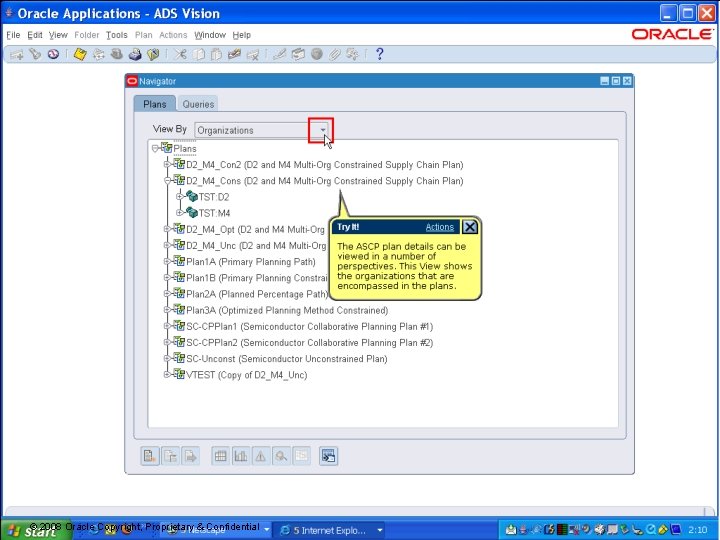Open the Edit menu
The image size is (720, 540).
34,35
